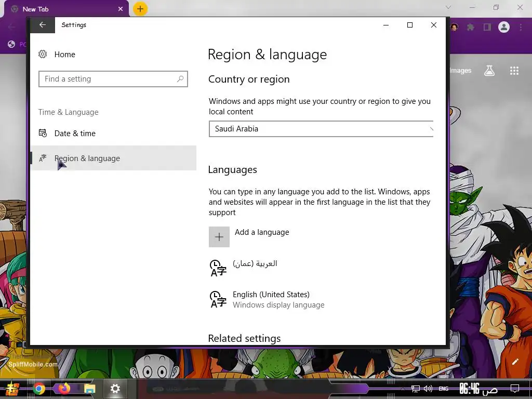Screen dimensions: 532x399
Task: Select the Arabic (Oman) language icon
Action: (x=218, y=268)
